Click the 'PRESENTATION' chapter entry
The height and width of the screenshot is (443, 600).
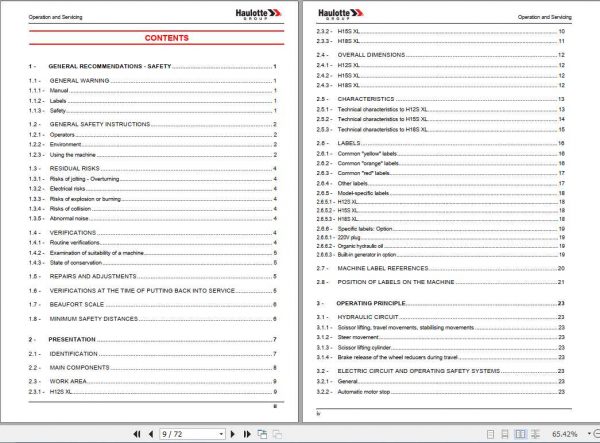click(72, 339)
